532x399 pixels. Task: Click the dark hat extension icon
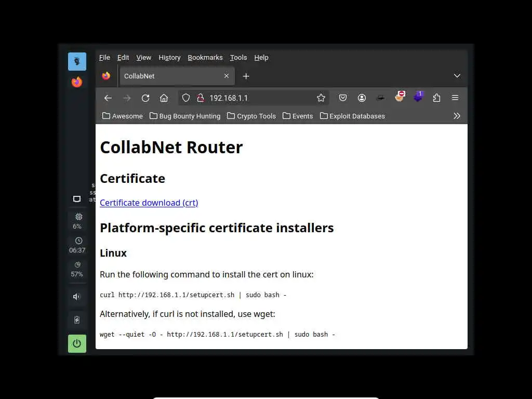(380, 98)
